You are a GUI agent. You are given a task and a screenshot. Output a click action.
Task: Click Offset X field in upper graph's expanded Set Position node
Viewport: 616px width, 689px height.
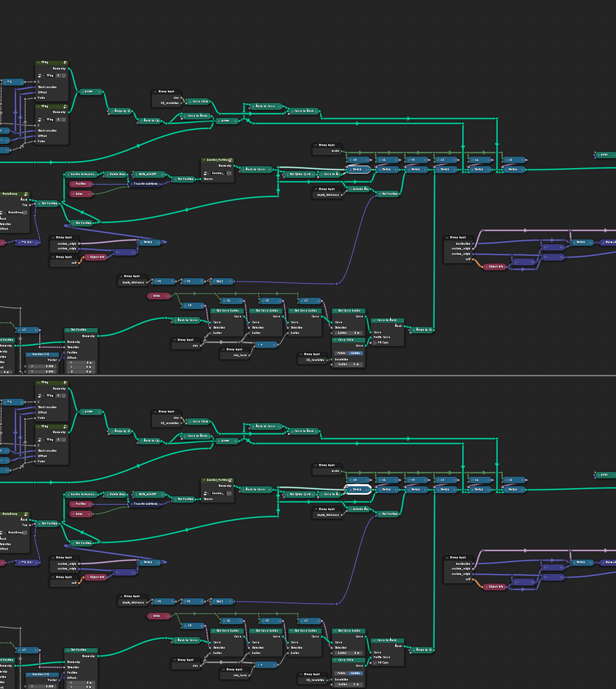(x=81, y=363)
